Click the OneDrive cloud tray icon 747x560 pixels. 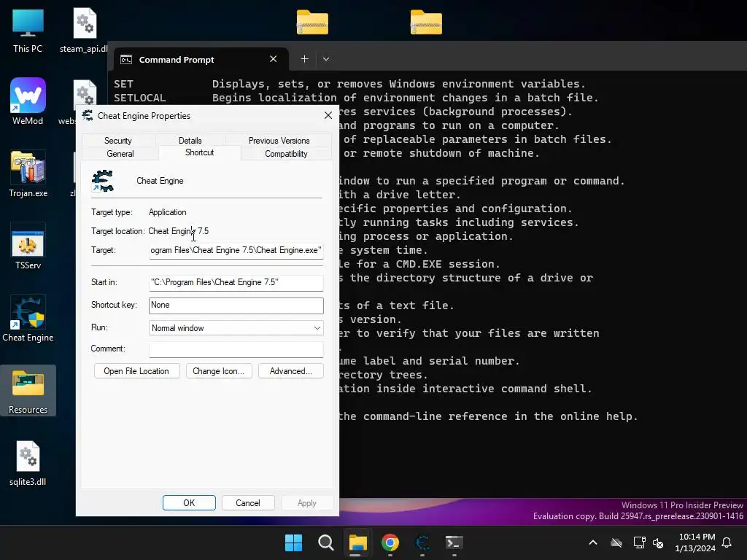[x=616, y=542]
